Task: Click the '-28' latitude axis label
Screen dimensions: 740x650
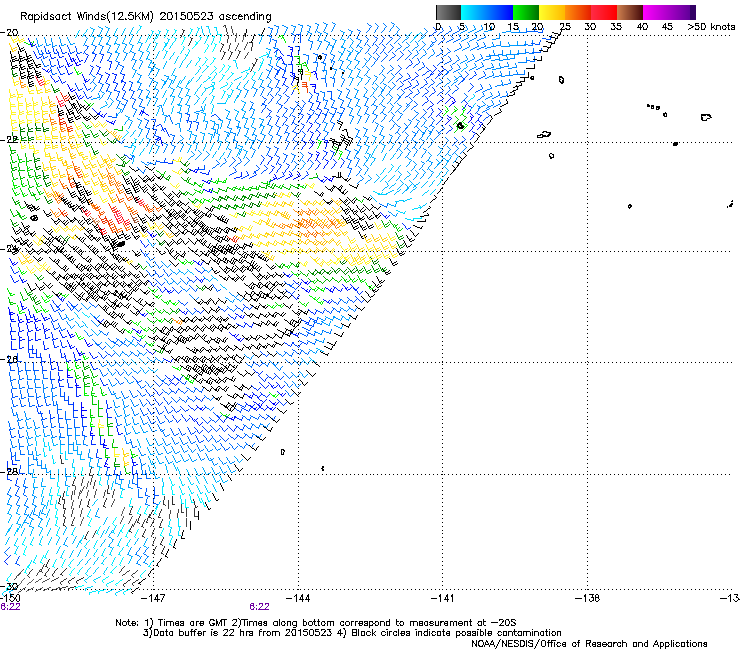Action: [9, 471]
